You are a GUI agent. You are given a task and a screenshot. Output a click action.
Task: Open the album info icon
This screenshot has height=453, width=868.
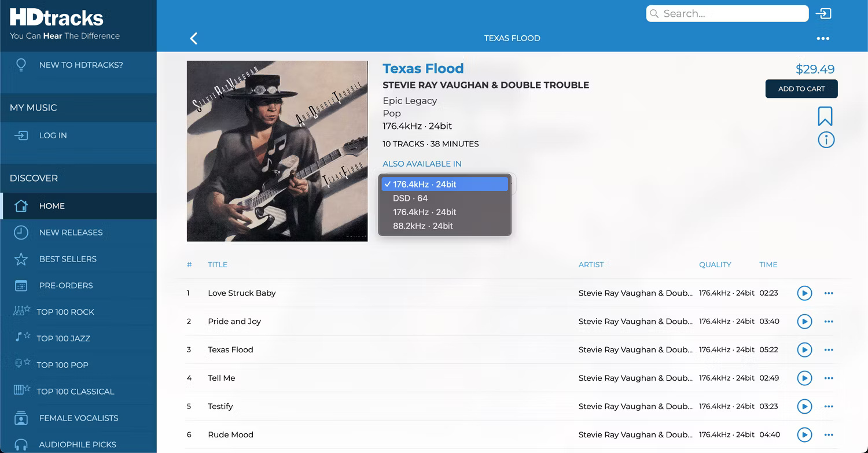point(826,139)
